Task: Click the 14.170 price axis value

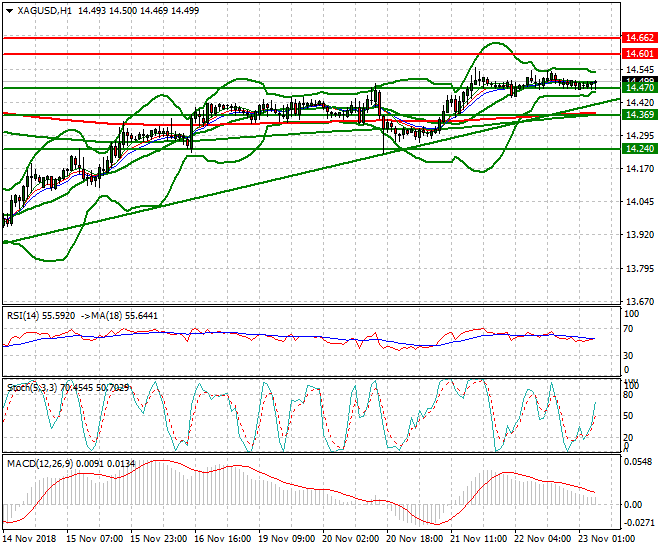Action: [x=640, y=169]
